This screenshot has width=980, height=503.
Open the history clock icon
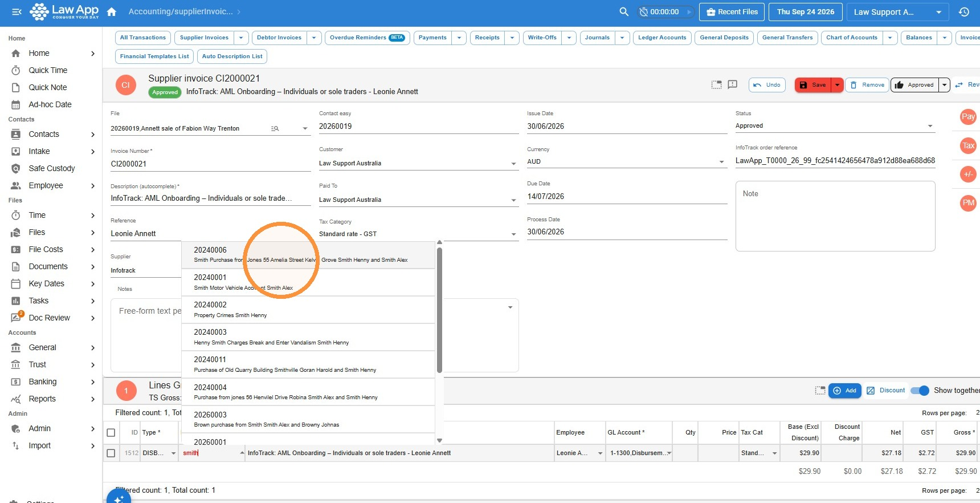coord(964,11)
